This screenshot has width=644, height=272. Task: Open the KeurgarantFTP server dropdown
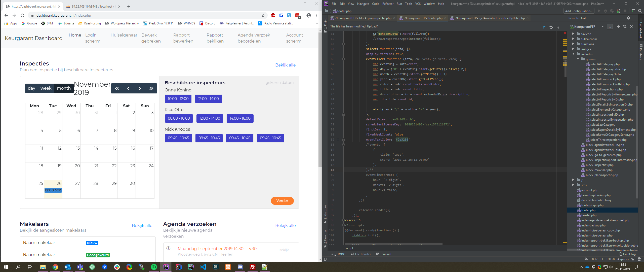[x=602, y=26]
